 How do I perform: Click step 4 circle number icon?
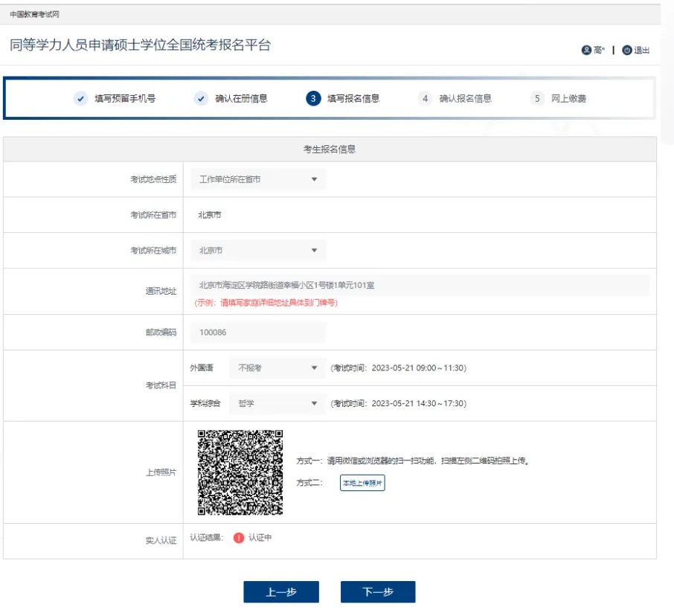[425, 99]
